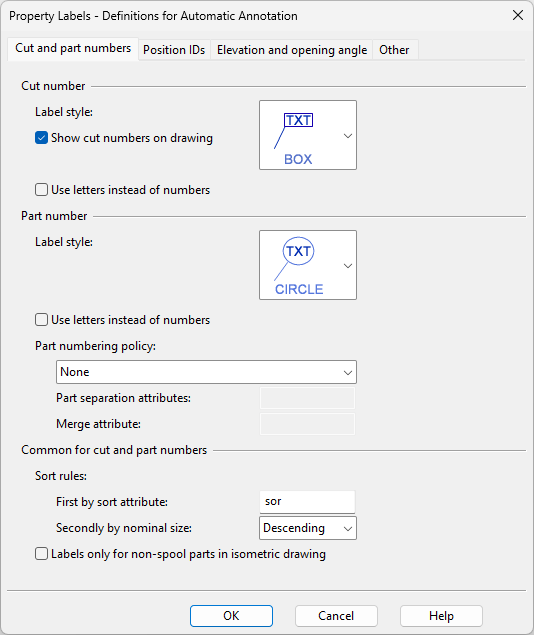Viewport: 534px width, 635px height.
Task: Click the First by sort attribute field
Action: (307, 502)
